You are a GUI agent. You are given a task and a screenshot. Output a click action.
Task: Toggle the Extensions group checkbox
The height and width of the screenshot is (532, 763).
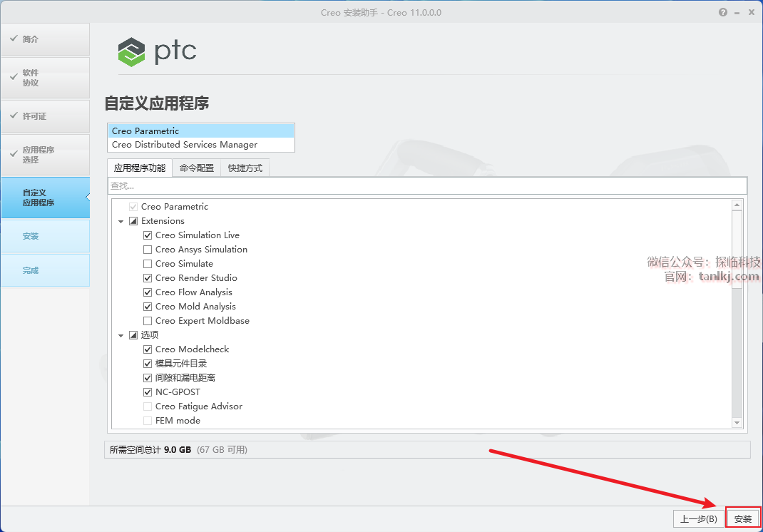[x=133, y=221]
